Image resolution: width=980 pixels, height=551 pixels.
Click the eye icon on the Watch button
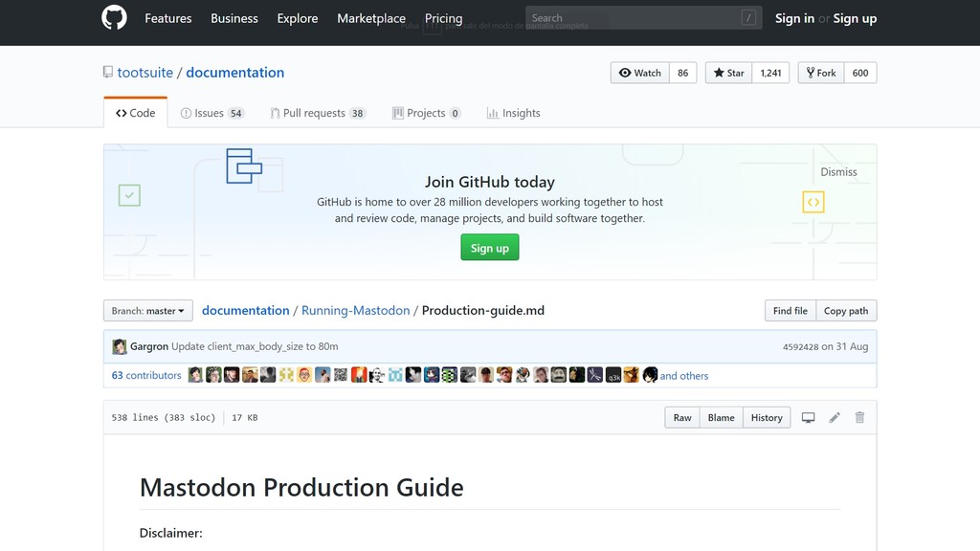[x=627, y=72]
